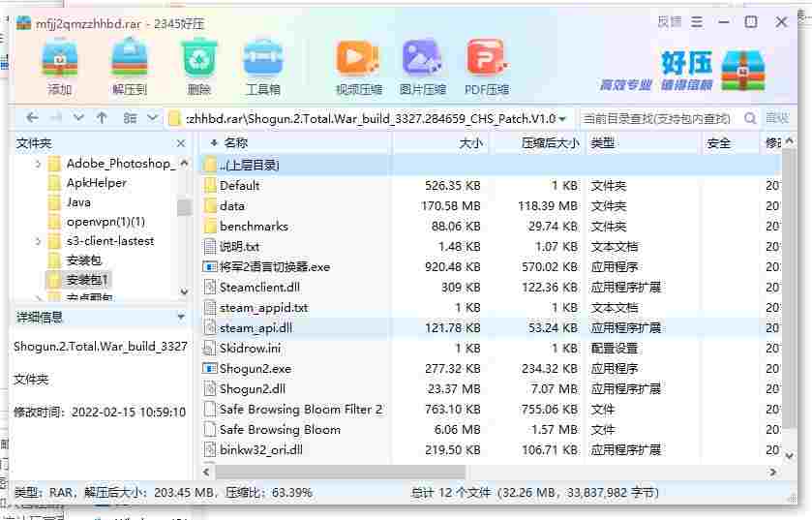This screenshot has width=812, height=520.
Task: Select steam_appid.txt file name
Action: coord(263,308)
